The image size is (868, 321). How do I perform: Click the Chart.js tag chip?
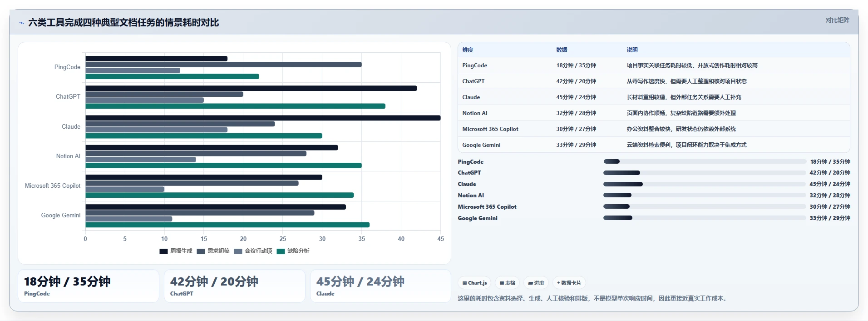pyautogui.click(x=474, y=283)
